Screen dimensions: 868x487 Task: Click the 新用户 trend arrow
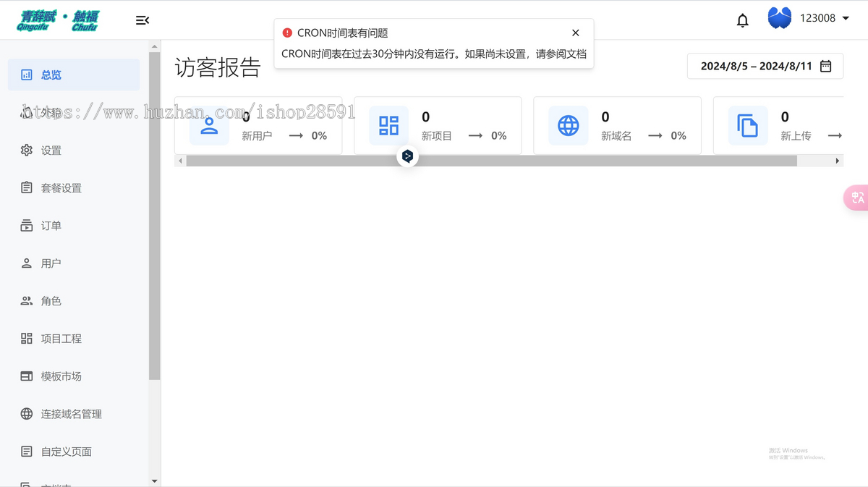pyautogui.click(x=296, y=135)
